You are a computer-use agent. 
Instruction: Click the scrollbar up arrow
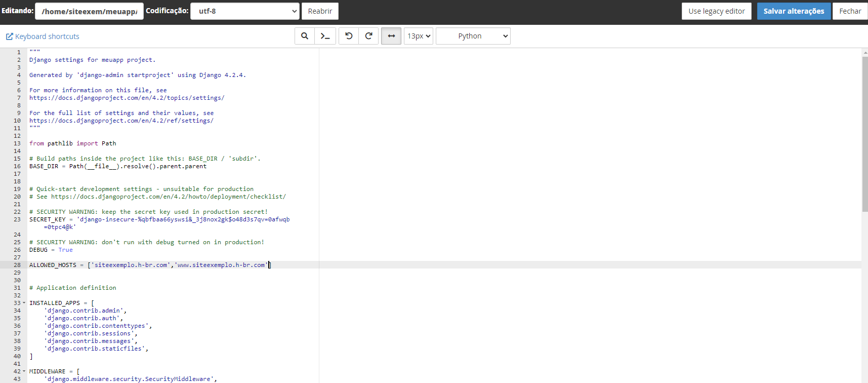(864, 52)
